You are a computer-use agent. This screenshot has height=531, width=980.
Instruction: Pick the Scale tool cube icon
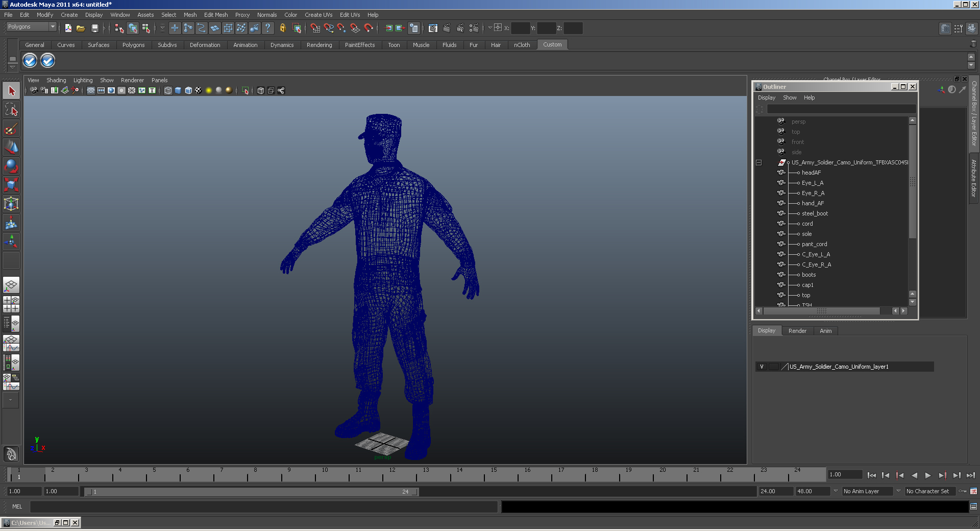[x=11, y=184]
